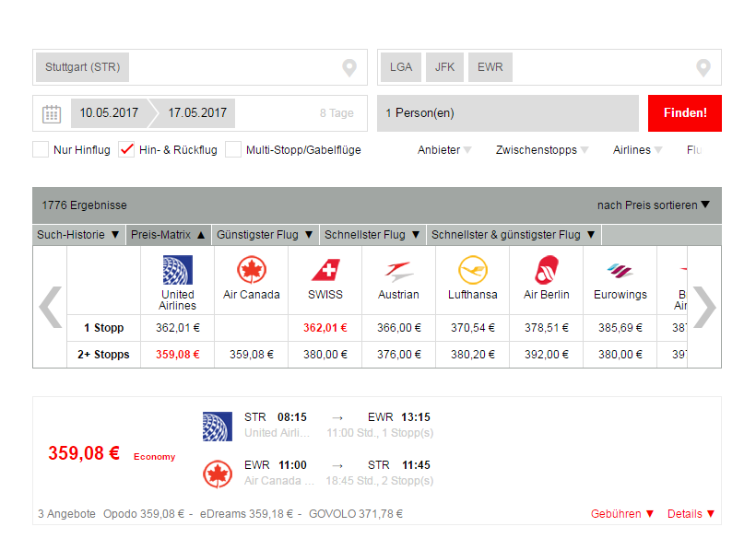This screenshot has height=550, width=756.
Task: Click the Stuttgart (STR) origin tag
Action: [82, 67]
